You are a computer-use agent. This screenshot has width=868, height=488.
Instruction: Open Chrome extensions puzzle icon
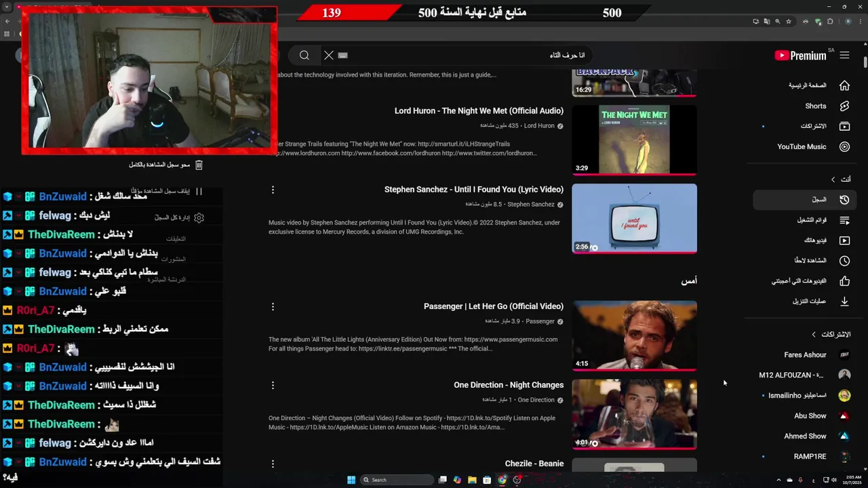(830, 22)
